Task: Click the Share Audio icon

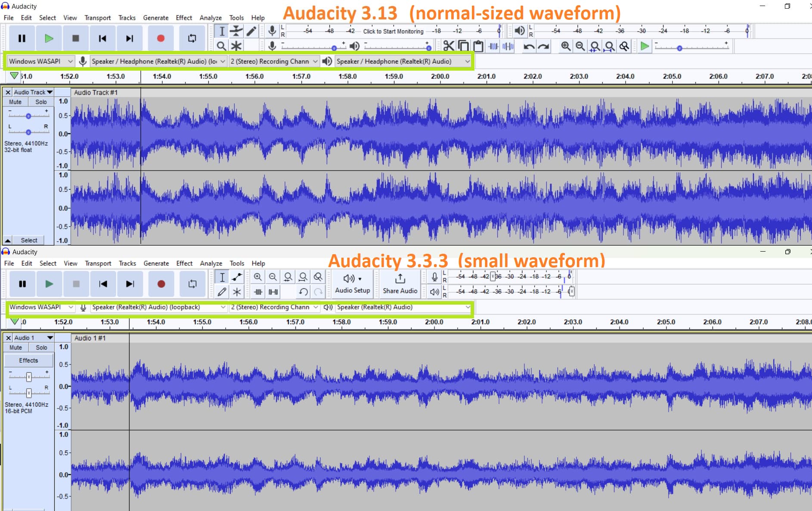Action: point(400,284)
